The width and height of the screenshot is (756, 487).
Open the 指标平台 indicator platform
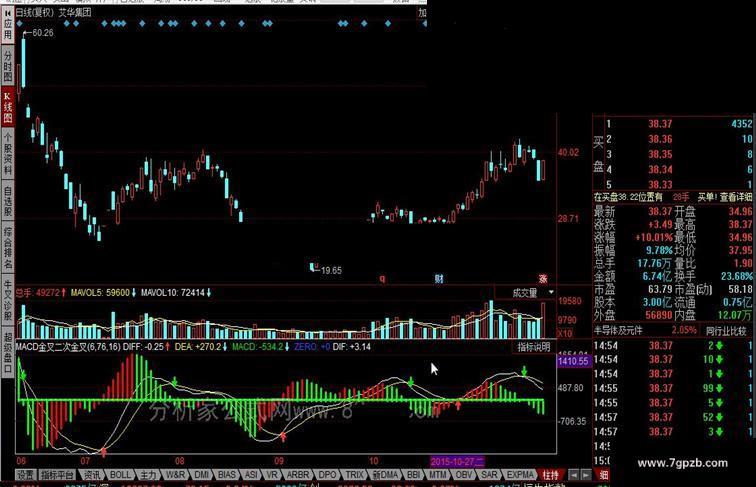pyautogui.click(x=57, y=475)
